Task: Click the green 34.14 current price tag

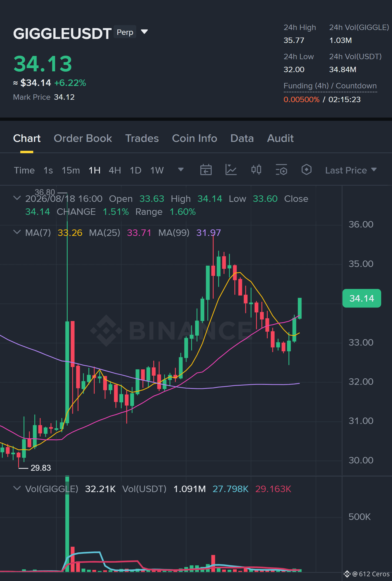Action: [x=362, y=298]
